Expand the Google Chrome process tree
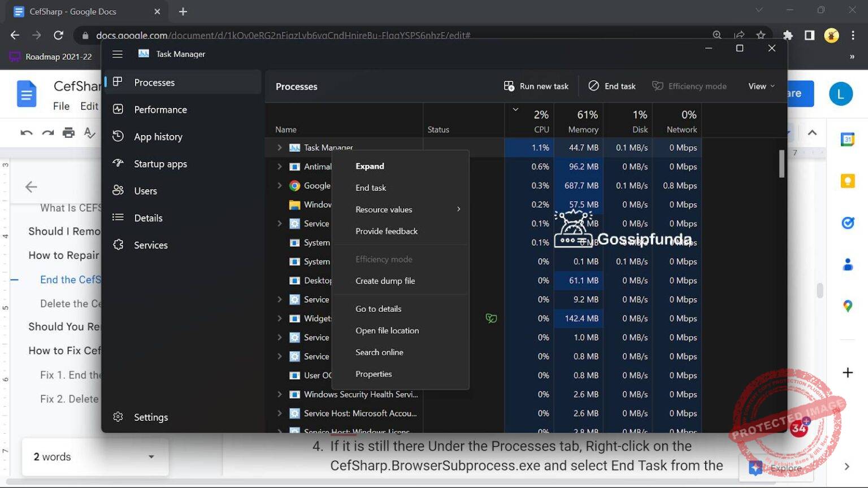Viewport: 868px width, 488px height. click(280, 185)
